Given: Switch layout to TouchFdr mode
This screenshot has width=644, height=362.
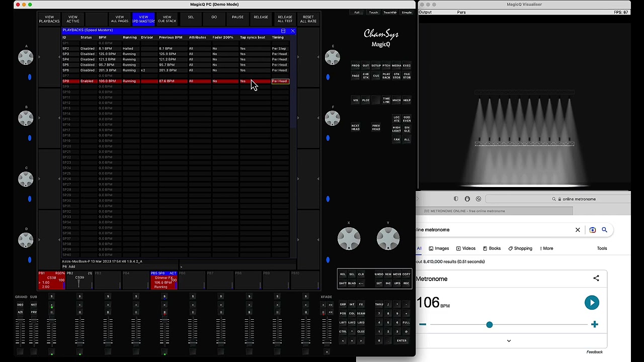Looking at the screenshot, I should 390,13.
